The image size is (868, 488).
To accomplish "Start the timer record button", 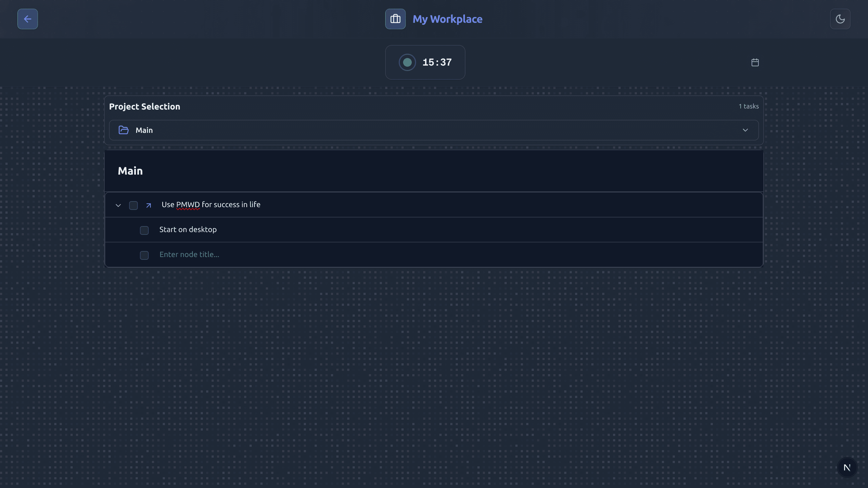I will coord(407,62).
